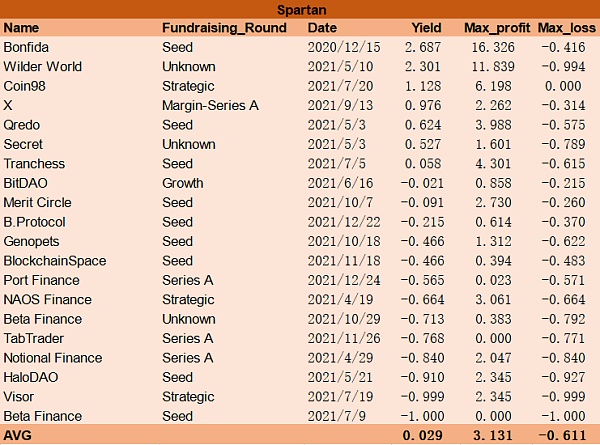The width and height of the screenshot is (600, 445).
Task: Click the Max_loss column header
Action: point(566,27)
